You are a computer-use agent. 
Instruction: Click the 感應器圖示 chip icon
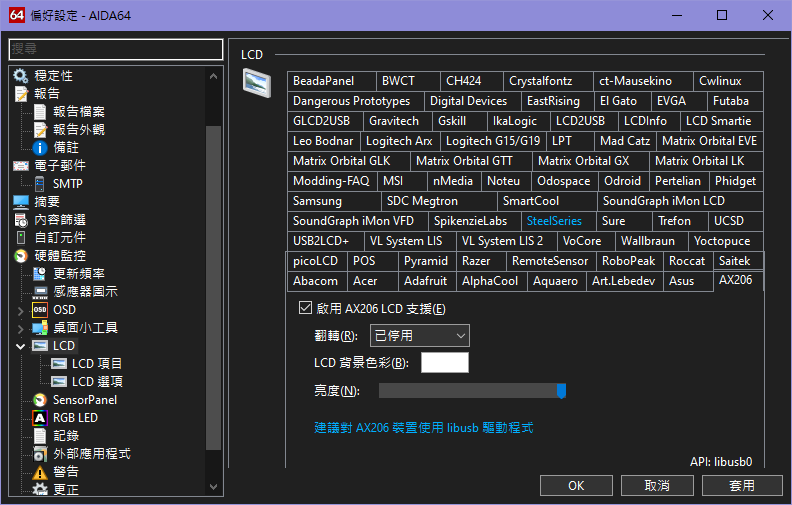click(40, 291)
